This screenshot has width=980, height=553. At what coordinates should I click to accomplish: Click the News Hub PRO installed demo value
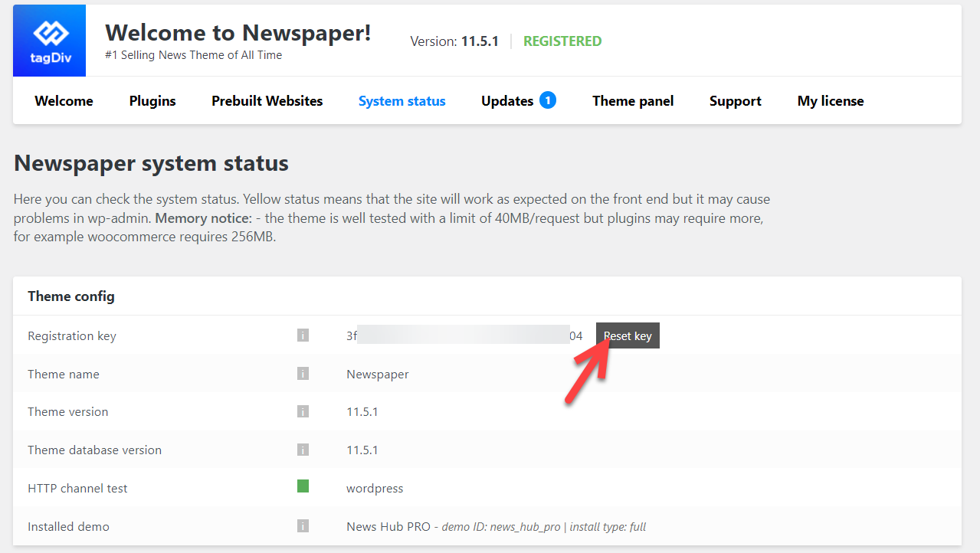497,527
